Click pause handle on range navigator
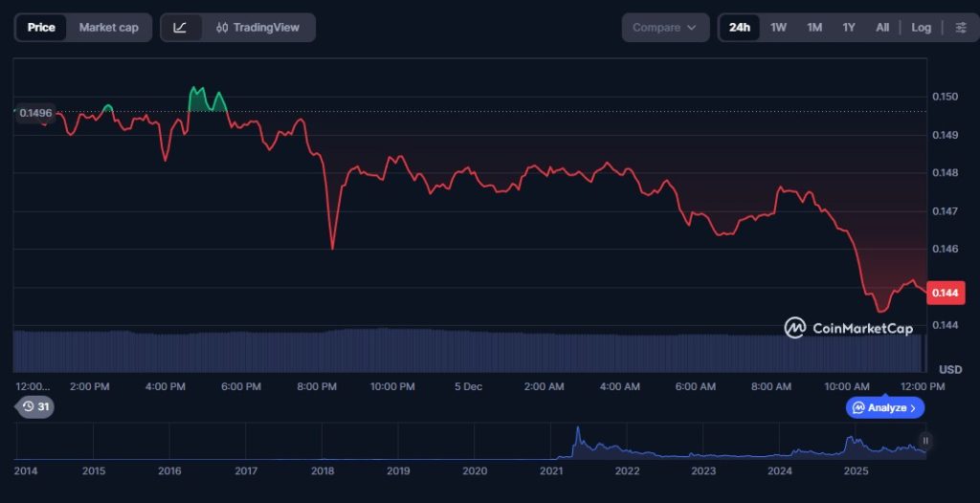 click(x=924, y=441)
